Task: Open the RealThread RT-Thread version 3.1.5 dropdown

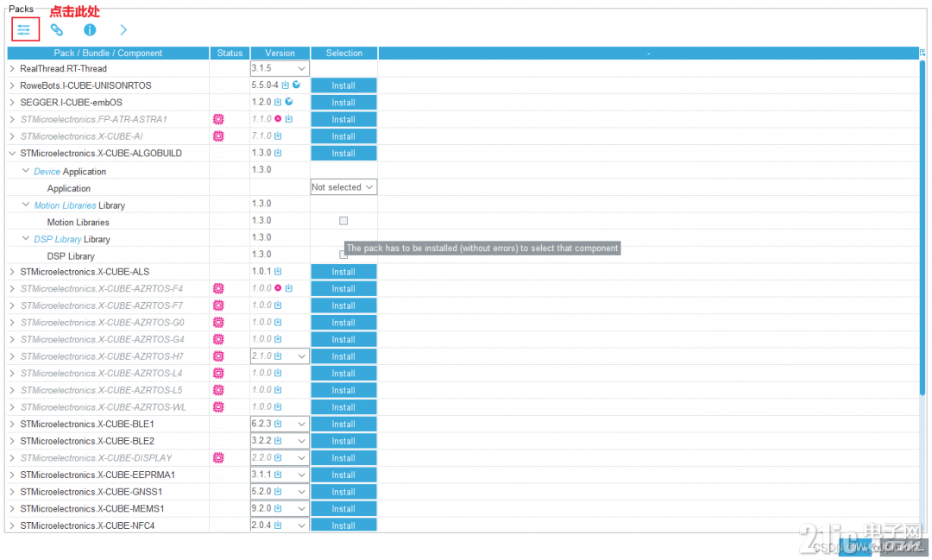Action: pos(280,68)
